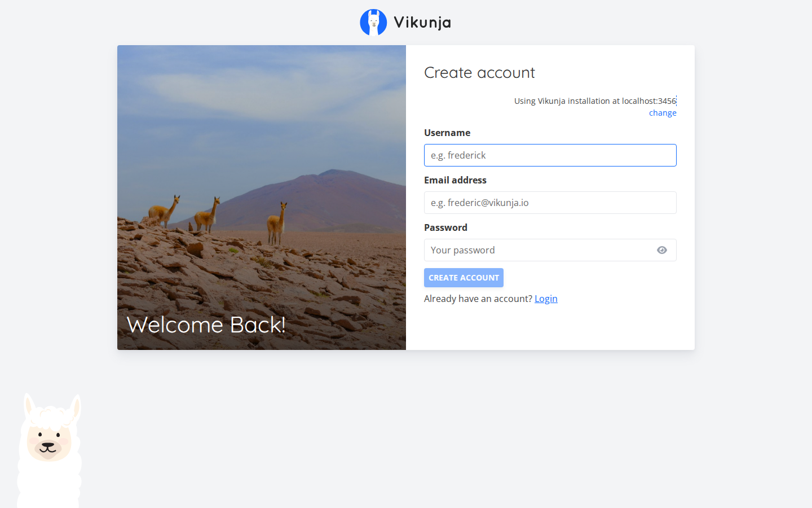Click the vicuña landscape photo
812x508 pixels.
coord(262,198)
